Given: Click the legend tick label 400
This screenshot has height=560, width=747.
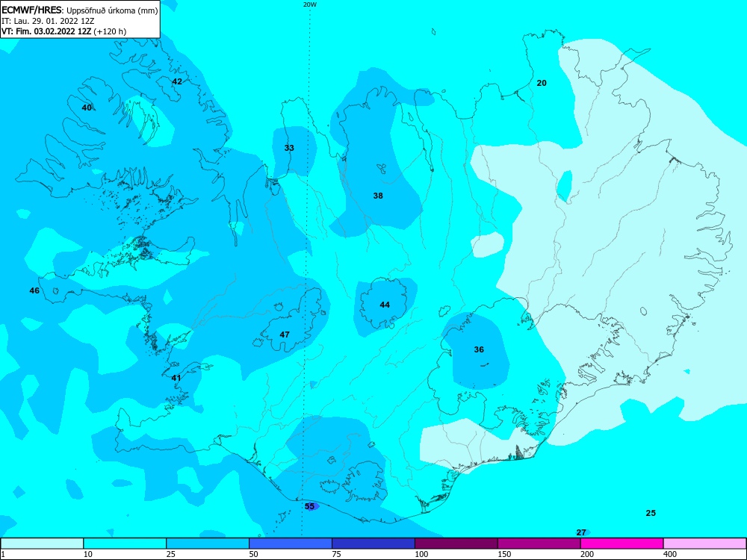Looking at the screenshot, I should (670, 554).
